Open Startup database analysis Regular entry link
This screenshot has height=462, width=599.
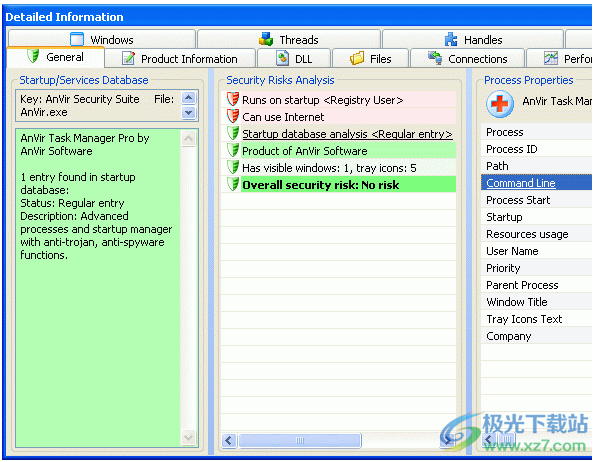347,134
